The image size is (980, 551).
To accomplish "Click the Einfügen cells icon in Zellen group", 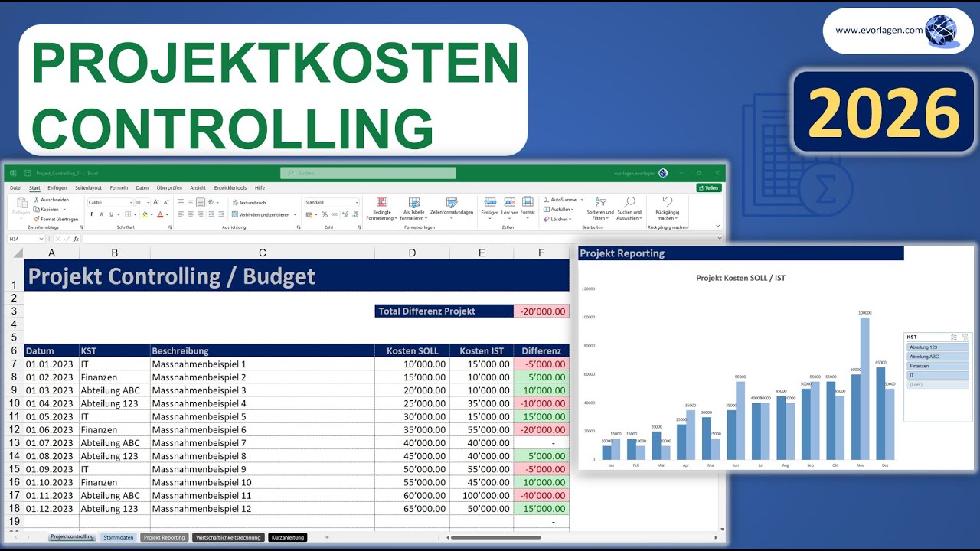I will point(489,202).
